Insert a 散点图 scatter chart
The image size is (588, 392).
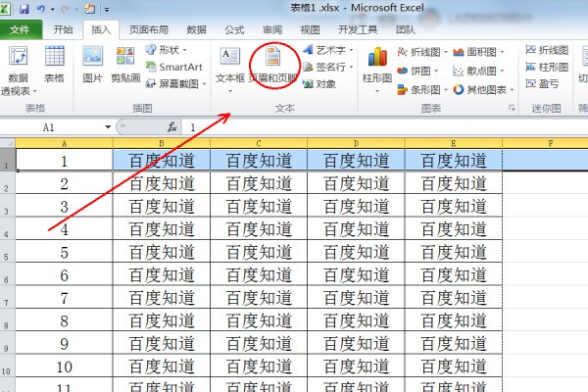click(478, 71)
